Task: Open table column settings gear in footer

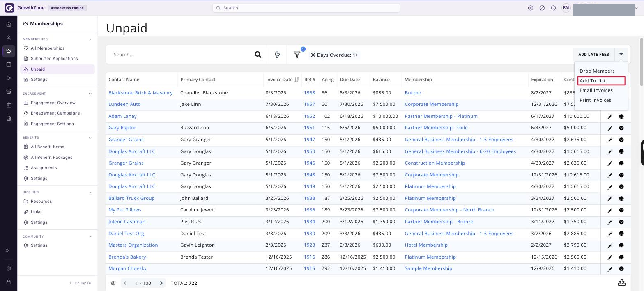Action: (x=113, y=283)
